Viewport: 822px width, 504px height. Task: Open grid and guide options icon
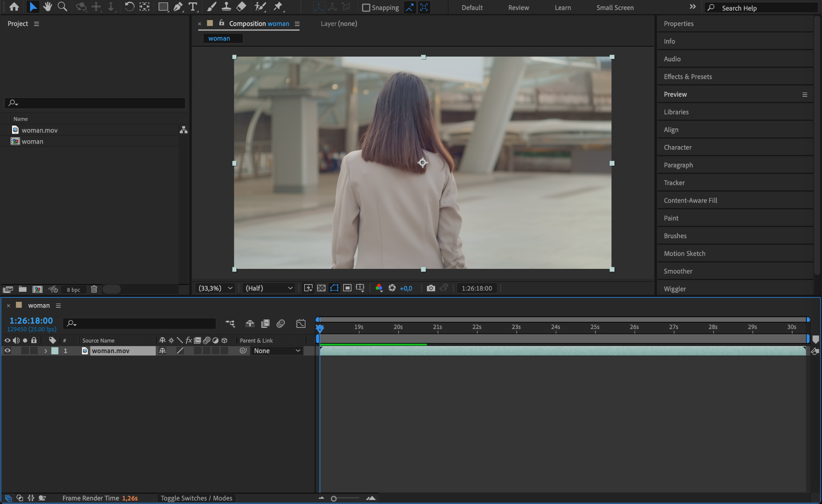coord(360,288)
